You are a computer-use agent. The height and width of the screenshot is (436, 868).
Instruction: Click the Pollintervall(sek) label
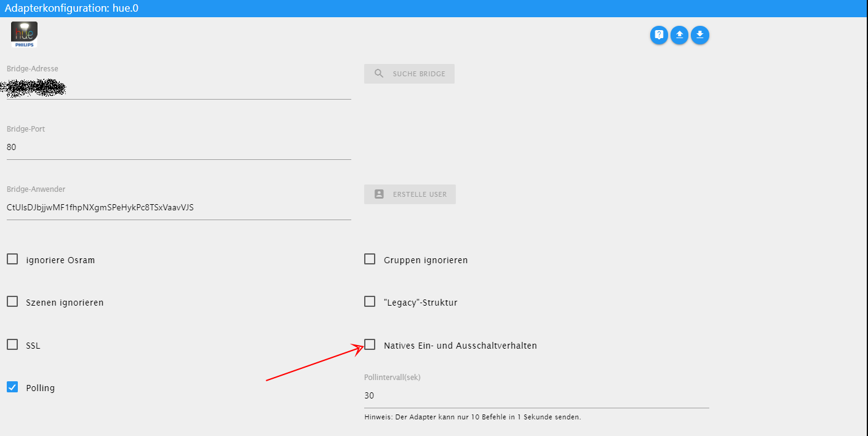pyautogui.click(x=391, y=377)
